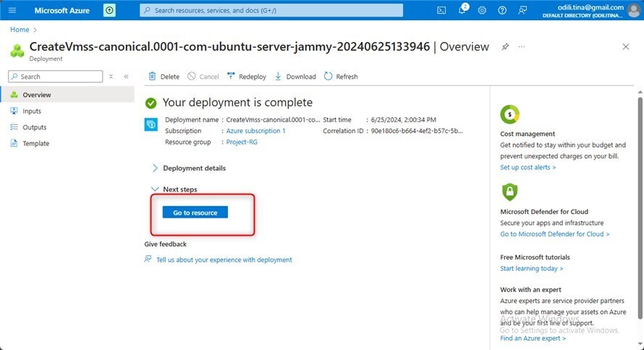This screenshot has height=350, width=644.
Task: Click the Inputs sidebar icon
Action: [14, 111]
